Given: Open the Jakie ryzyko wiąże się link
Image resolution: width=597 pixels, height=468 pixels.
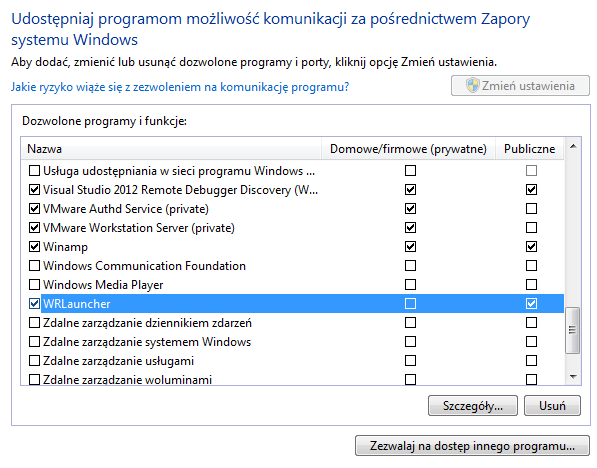Looking at the screenshot, I should coord(180,87).
